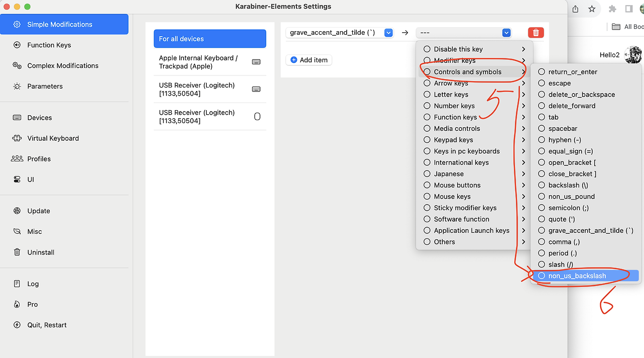Click the Profiles people icon

(x=17, y=158)
